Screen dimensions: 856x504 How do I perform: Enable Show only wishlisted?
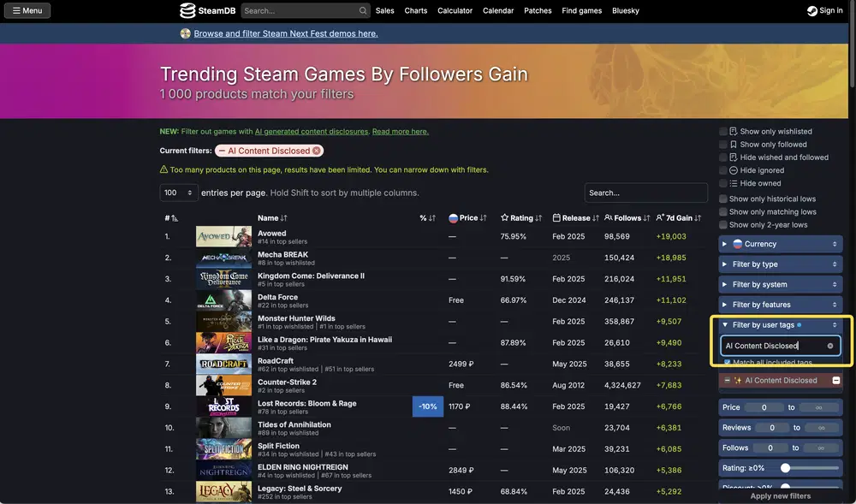[x=723, y=132]
